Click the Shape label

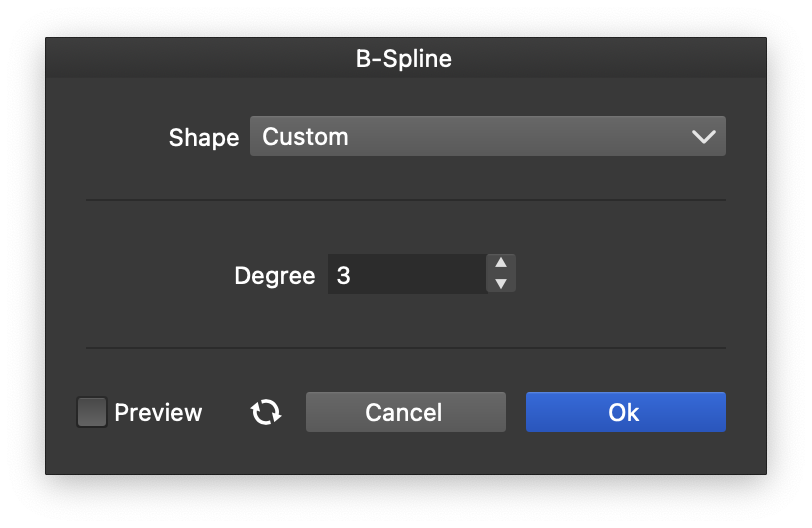(203, 137)
